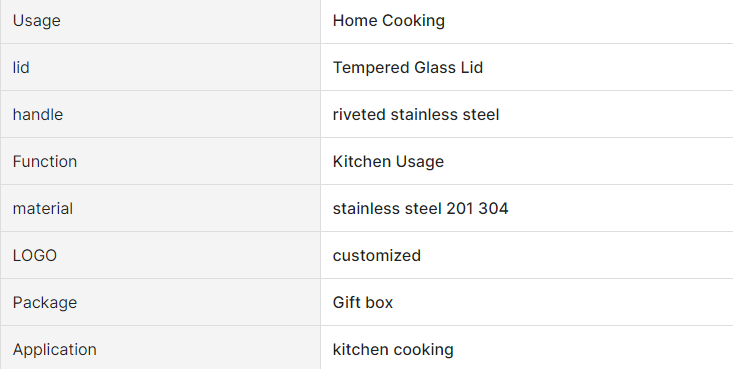The width and height of the screenshot is (733, 369).
Task: Click the number 304 in material row
Action: click(x=493, y=209)
